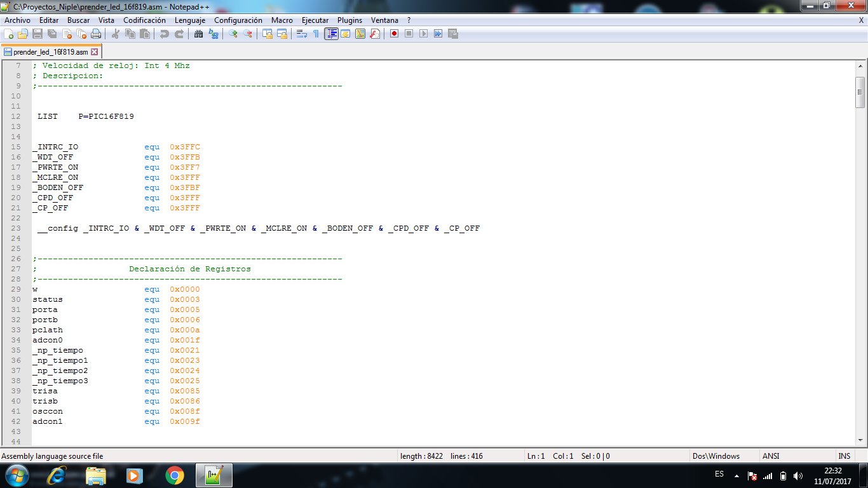Open the ? help menu
Image resolution: width=868 pixels, height=488 pixels.
click(409, 20)
